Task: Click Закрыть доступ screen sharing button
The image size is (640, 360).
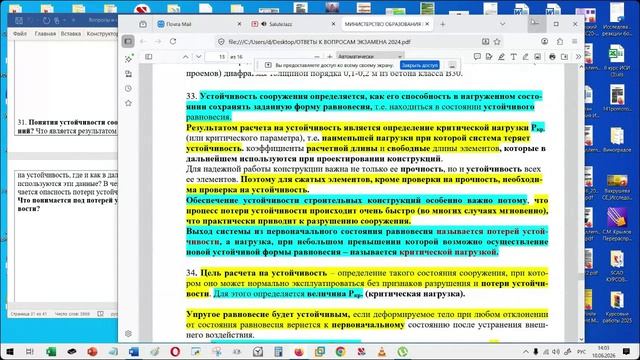Action: (x=420, y=65)
